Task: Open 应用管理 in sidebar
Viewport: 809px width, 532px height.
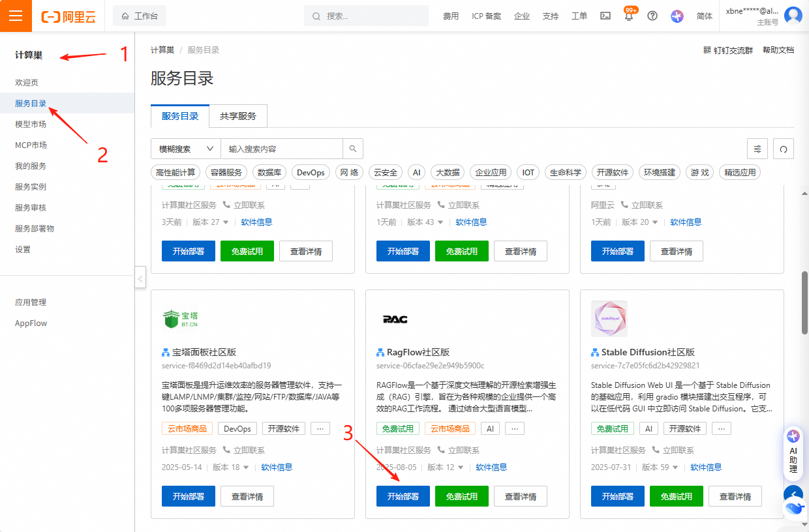Action: pos(31,302)
